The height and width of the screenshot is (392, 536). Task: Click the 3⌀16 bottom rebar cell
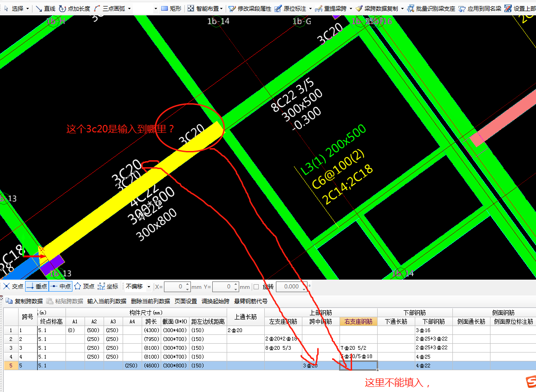pyautogui.click(x=433, y=331)
